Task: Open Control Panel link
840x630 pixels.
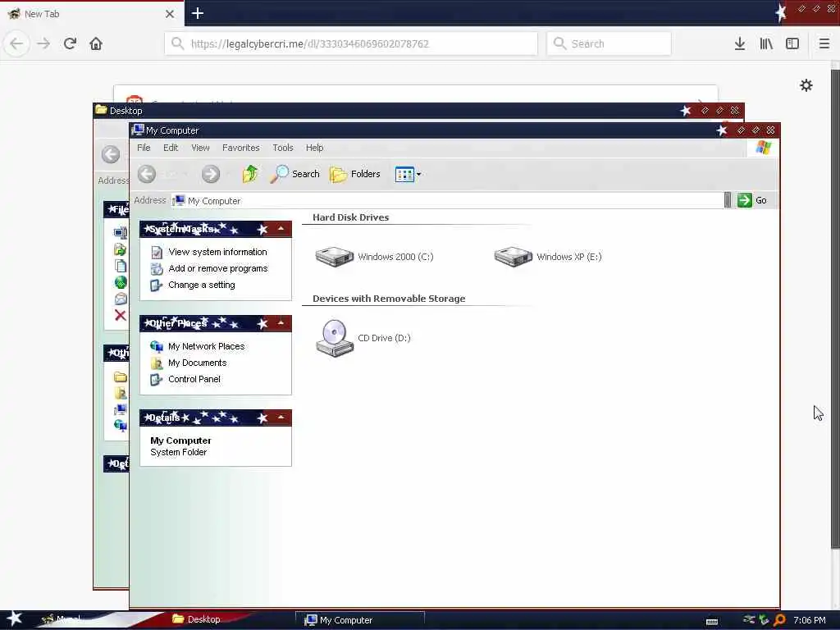Action: tap(194, 379)
